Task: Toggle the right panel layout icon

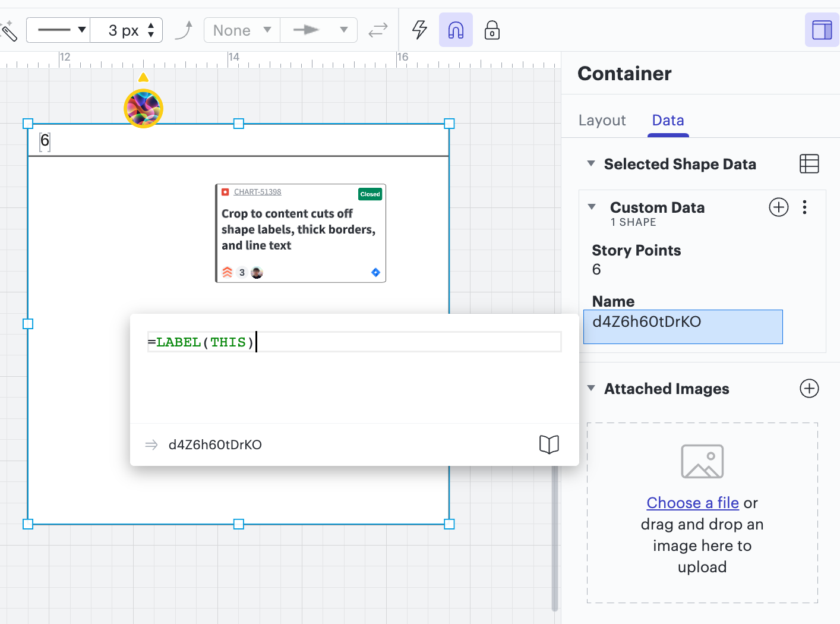Action: [x=822, y=30]
